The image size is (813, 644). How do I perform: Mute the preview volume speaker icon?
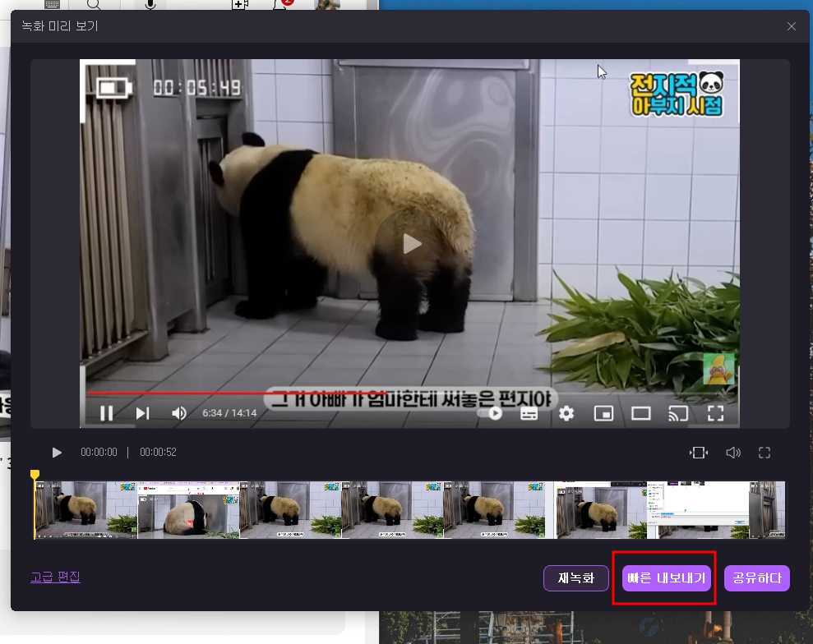[x=733, y=453]
